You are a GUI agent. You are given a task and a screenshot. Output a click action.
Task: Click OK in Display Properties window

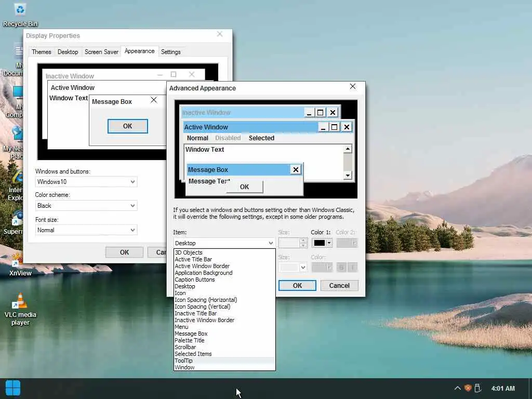point(124,252)
